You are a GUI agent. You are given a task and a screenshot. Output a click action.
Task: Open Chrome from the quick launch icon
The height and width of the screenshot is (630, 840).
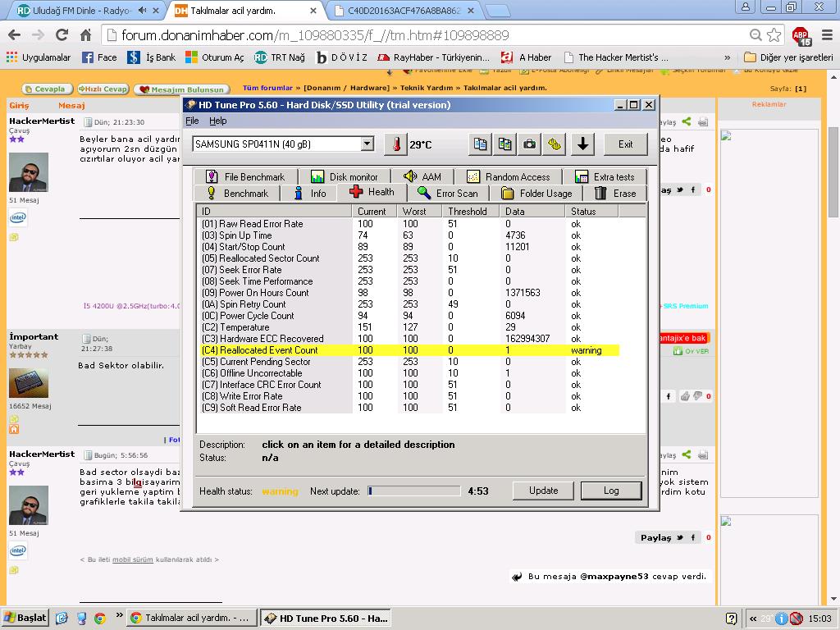point(99,619)
